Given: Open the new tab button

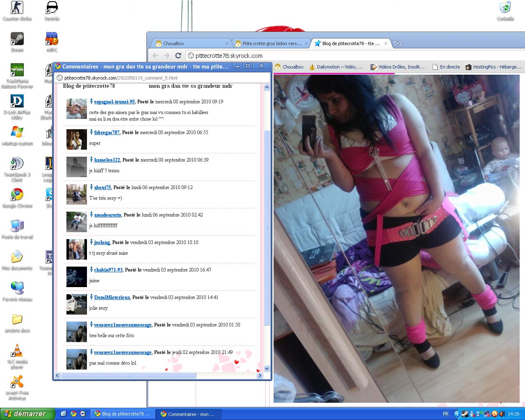Looking at the screenshot, I should 397,43.
